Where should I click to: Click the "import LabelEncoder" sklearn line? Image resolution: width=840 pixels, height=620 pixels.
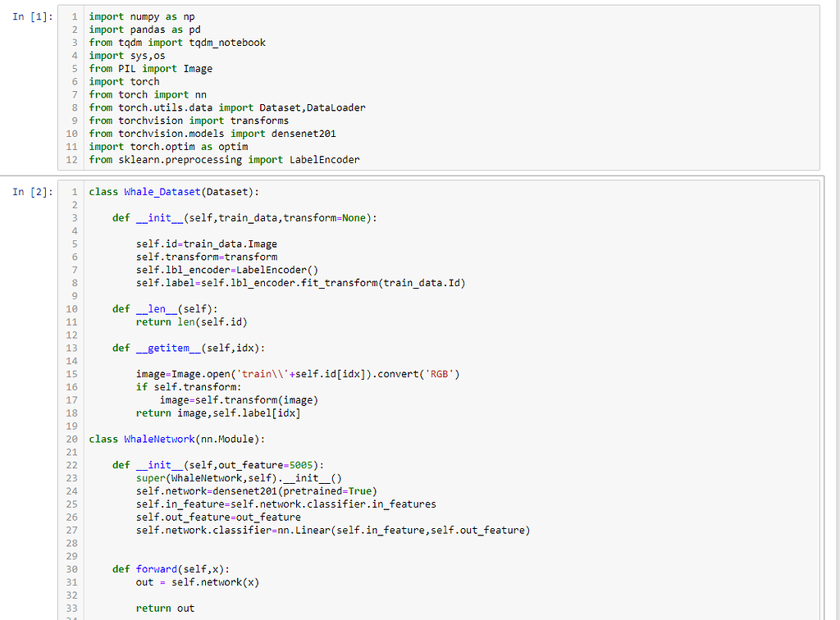click(x=225, y=160)
